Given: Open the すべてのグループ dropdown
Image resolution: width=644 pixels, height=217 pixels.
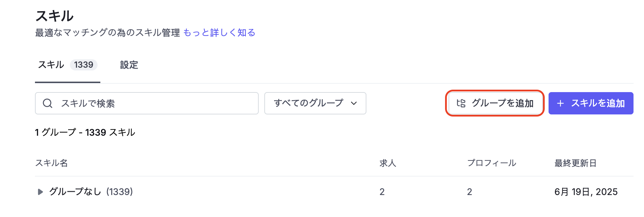Looking at the screenshot, I should tap(315, 103).
